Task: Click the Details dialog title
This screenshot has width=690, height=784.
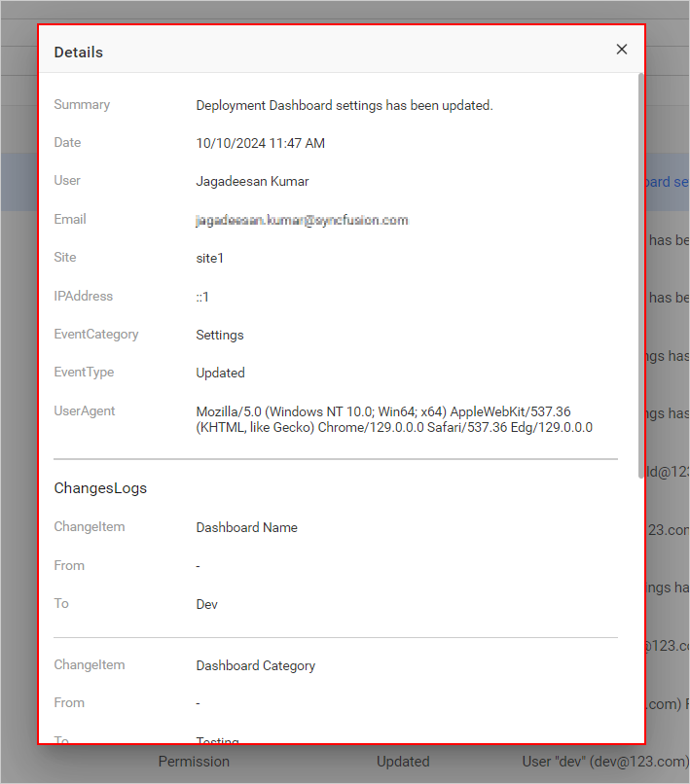Action: [x=79, y=52]
